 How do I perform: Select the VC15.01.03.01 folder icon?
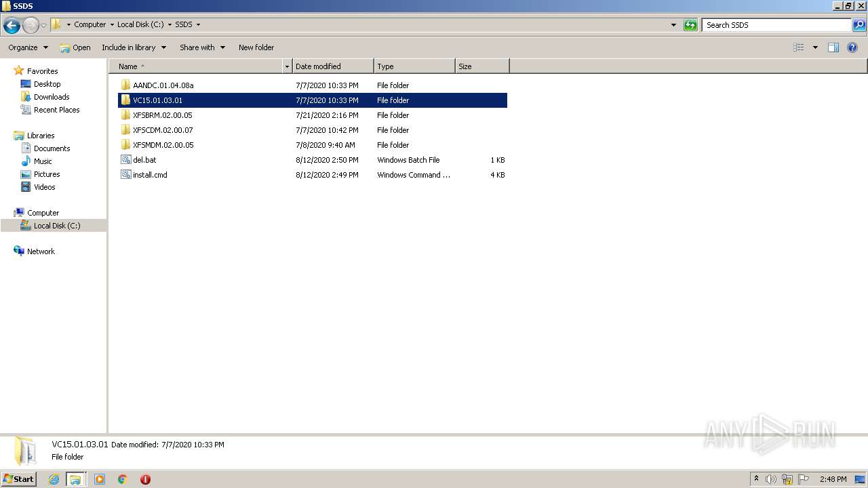(125, 100)
